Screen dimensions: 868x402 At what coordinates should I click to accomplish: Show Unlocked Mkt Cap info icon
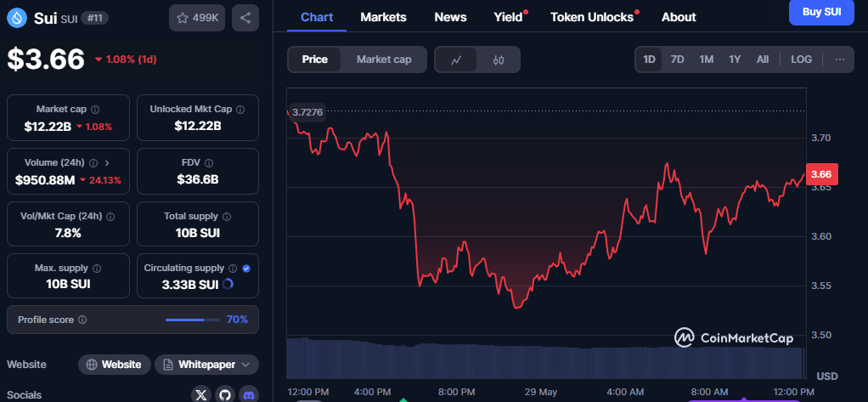(x=240, y=110)
